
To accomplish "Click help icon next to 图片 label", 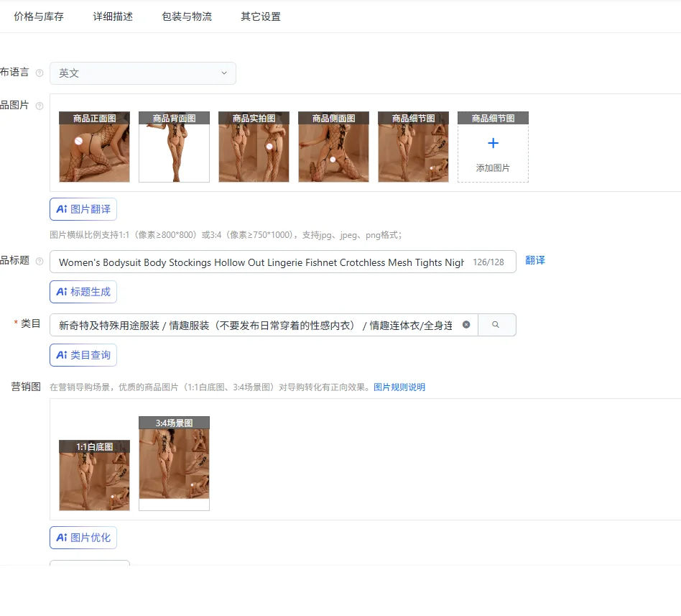I will 40,106.
